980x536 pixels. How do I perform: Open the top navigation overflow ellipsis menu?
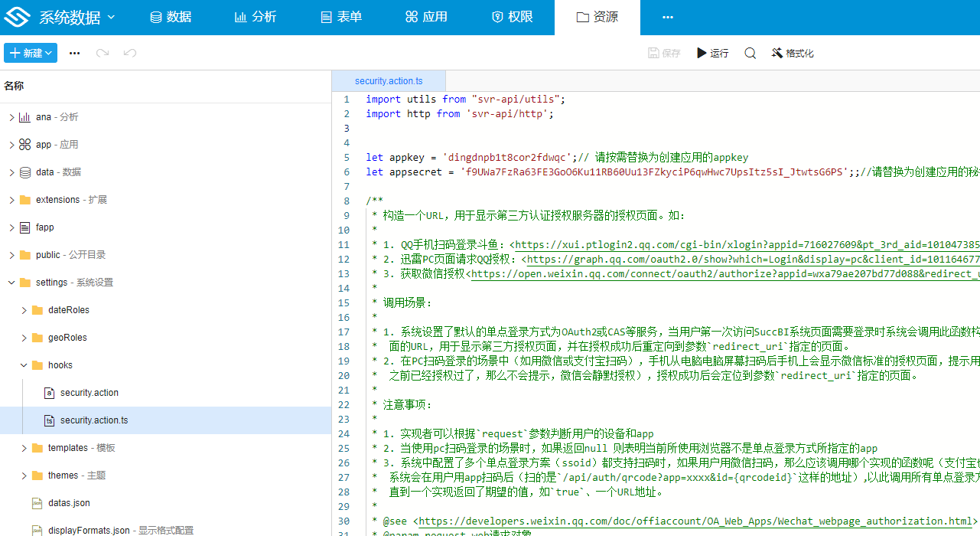(x=668, y=17)
